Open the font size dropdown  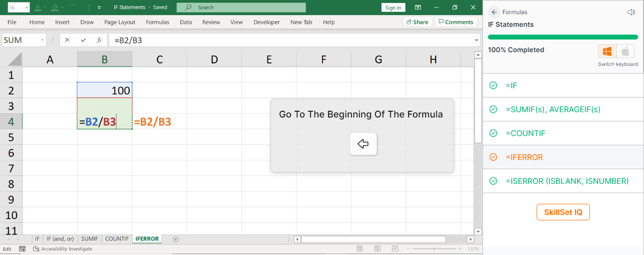pos(26,8)
